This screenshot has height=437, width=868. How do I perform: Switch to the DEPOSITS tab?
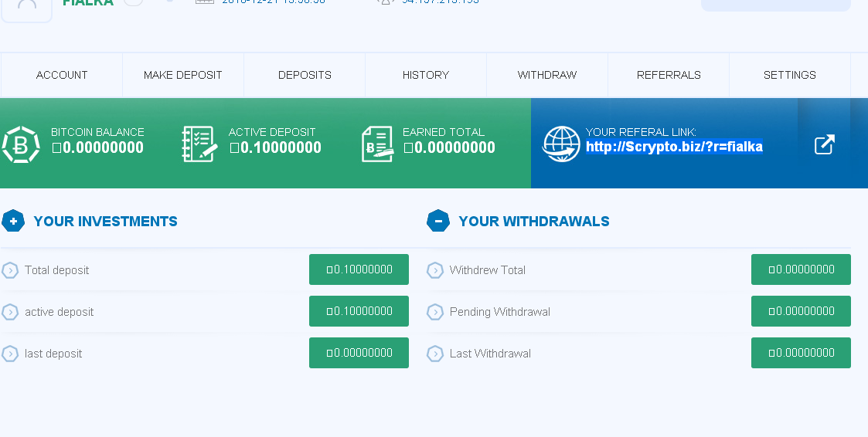pyautogui.click(x=305, y=75)
